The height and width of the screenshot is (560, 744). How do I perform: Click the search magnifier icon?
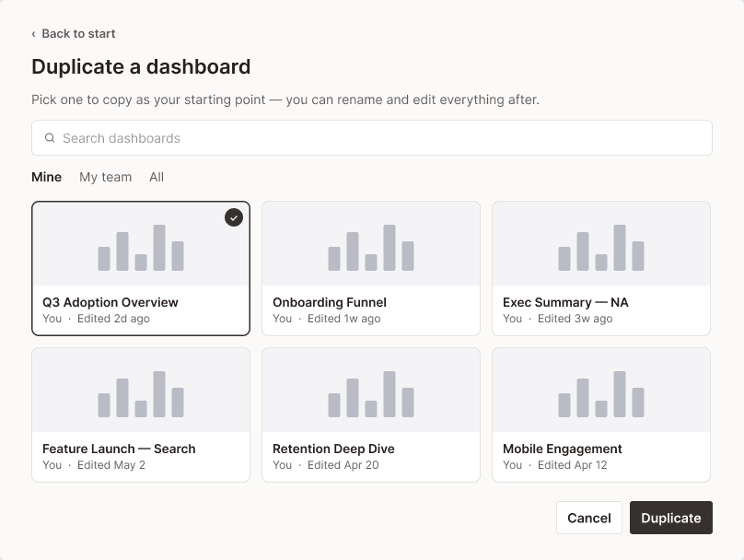point(50,137)
